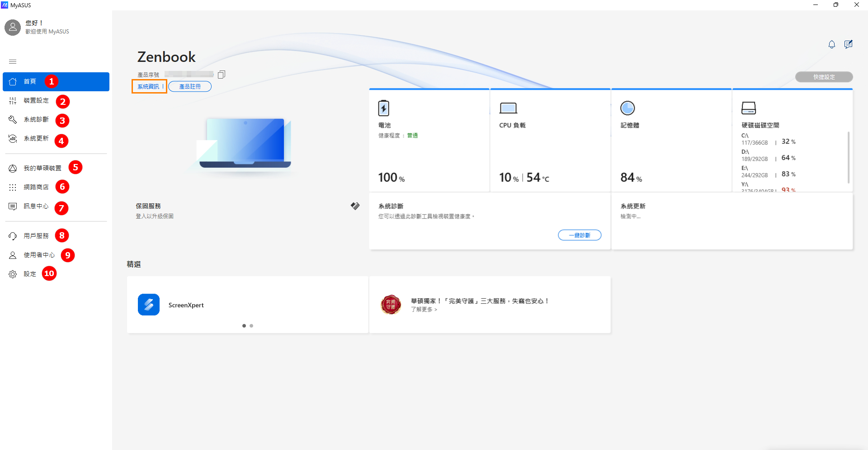Open the user profile avatar

point(13,28)
